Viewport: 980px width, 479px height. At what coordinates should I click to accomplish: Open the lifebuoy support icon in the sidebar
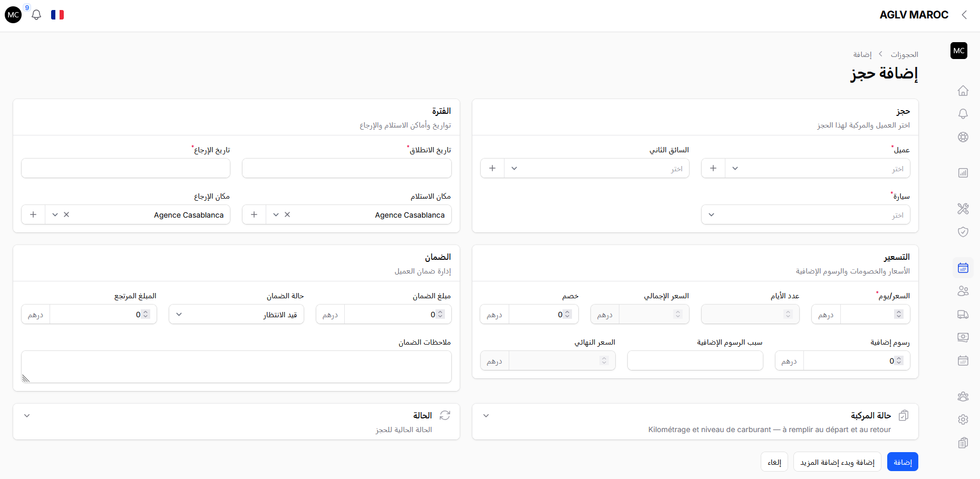[x=963, y=137]
